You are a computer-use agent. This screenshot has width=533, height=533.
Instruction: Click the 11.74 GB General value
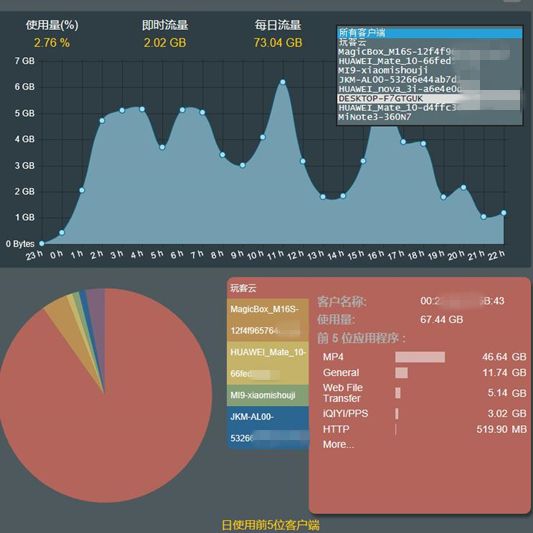pyautogui.click(x=504, y=373)
